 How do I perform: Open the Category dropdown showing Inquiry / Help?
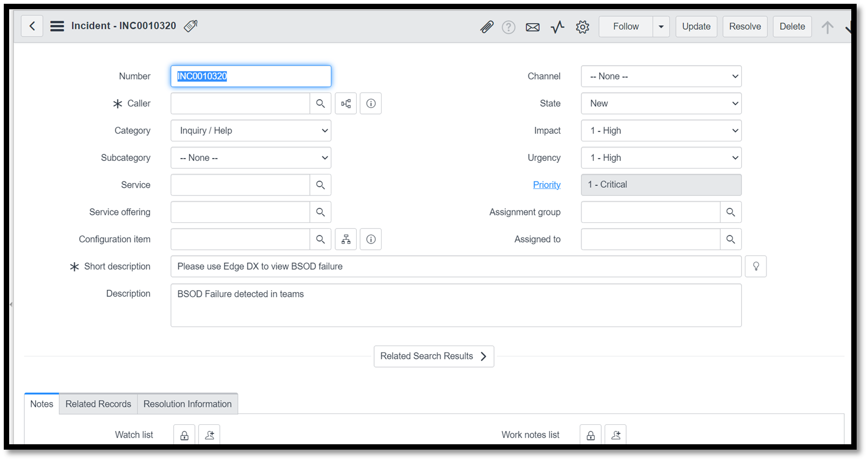coord(251,131)
